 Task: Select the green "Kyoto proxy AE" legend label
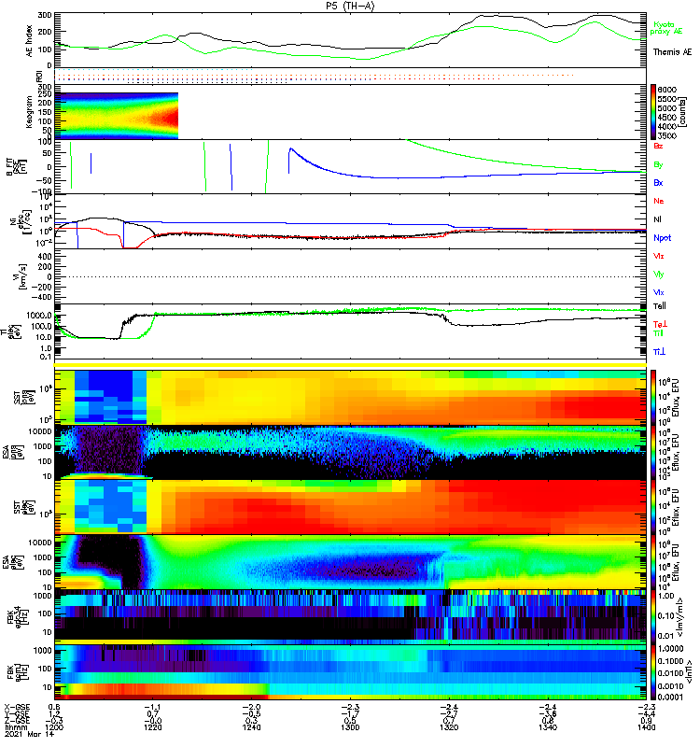tap(665, 28)
